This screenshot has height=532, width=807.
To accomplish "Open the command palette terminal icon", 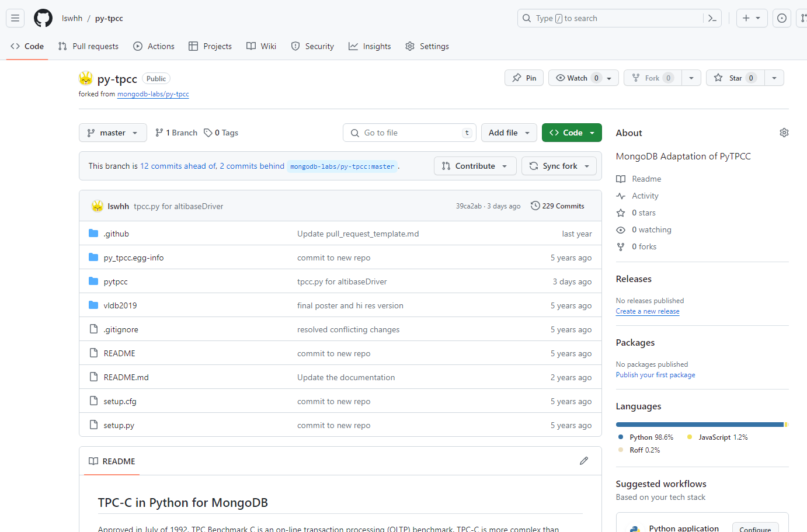I will (x=712, y=18).
